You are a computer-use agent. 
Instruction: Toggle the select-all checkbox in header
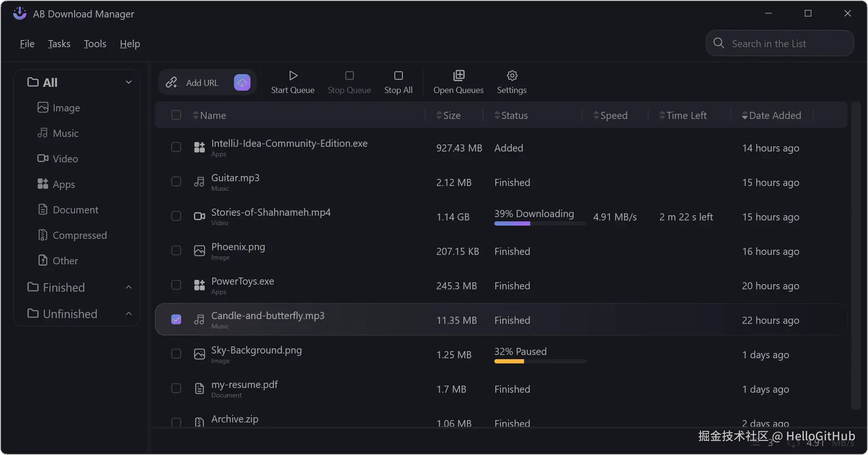tap(176, 115)
